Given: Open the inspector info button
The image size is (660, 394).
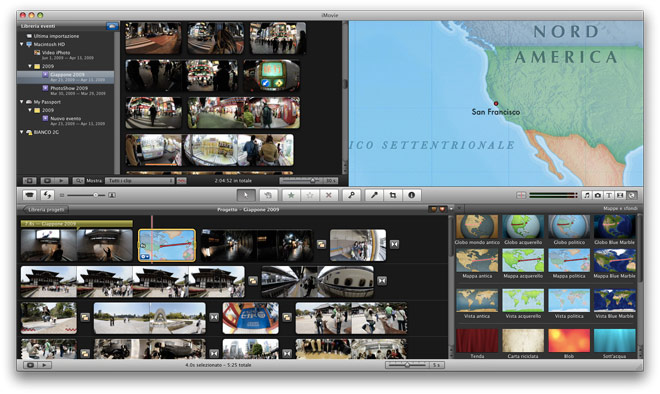Looking at the screenshot, I should click(412, 195).
